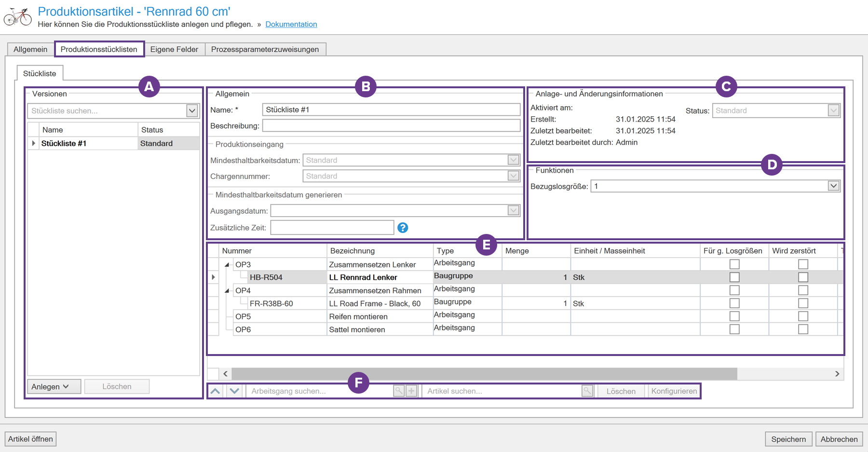This screenshot has height=452, width=868.
Task: Open the Bezugslosgröße dropdown
Action: 833,186
